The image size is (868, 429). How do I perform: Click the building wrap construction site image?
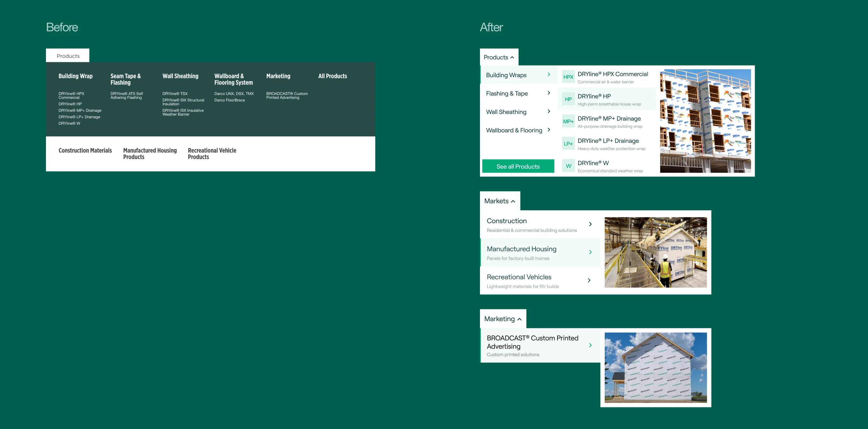coord(705,121)
